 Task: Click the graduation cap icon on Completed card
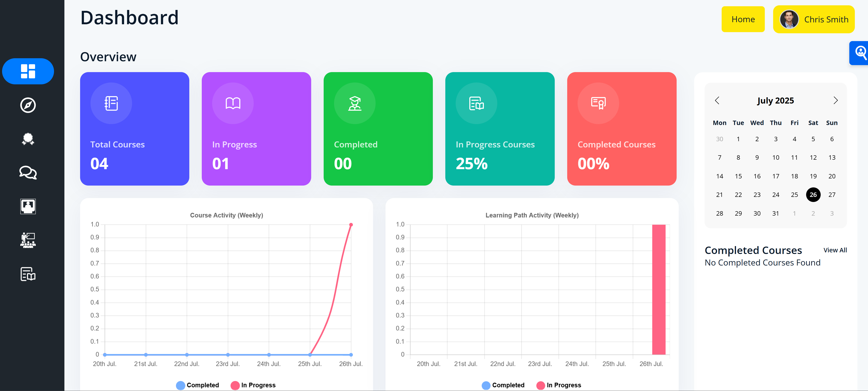[355, 103]
